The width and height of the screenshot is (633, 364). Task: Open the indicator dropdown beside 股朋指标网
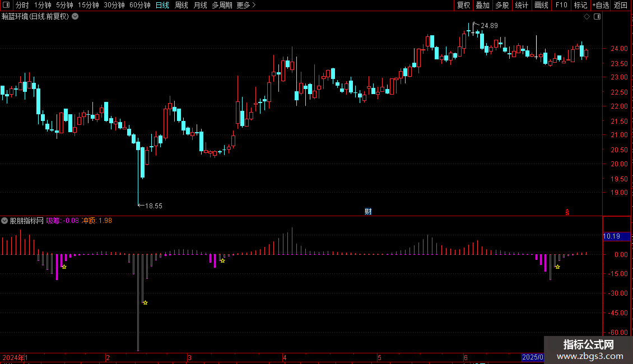(4, 221)
